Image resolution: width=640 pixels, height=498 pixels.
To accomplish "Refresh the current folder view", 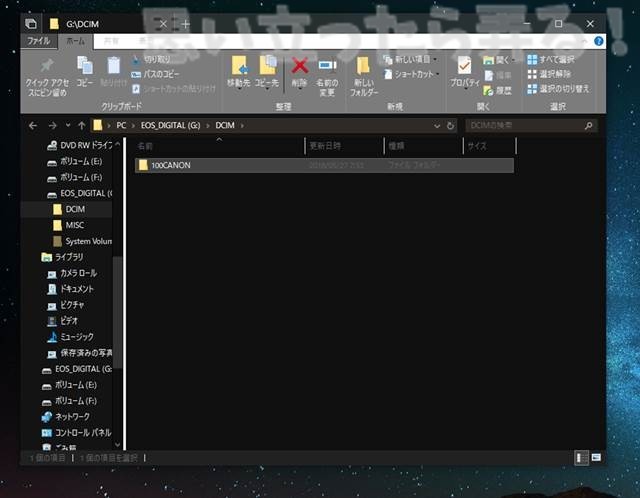I will [450, 126].
